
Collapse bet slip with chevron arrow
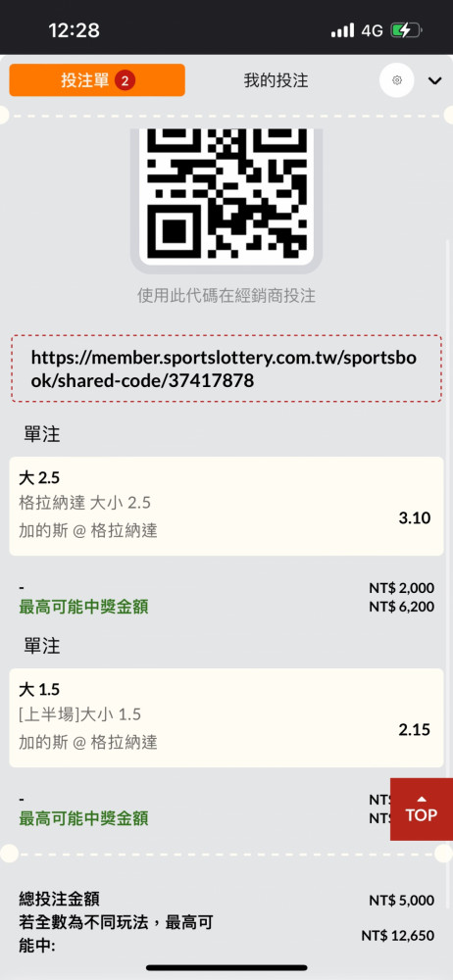tap(434, 80)
